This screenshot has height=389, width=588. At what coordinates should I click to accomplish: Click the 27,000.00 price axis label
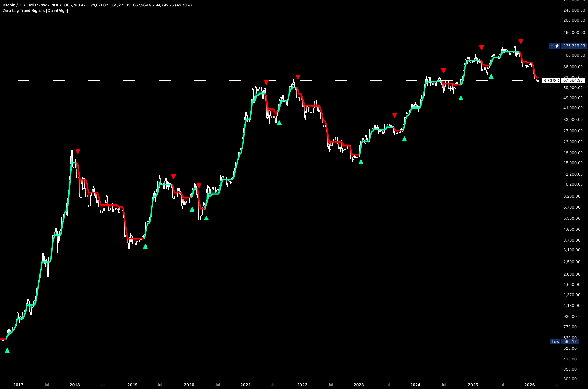(573, 131)
